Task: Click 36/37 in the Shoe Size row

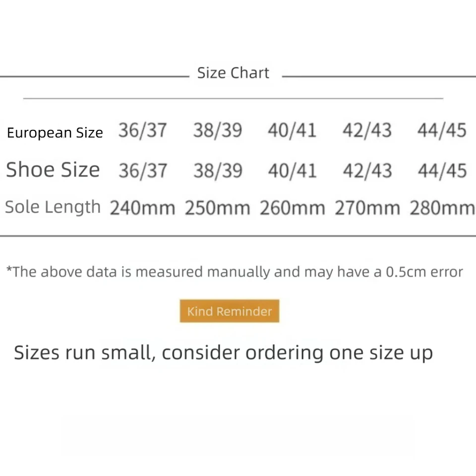Action: (x=143, y=171)
